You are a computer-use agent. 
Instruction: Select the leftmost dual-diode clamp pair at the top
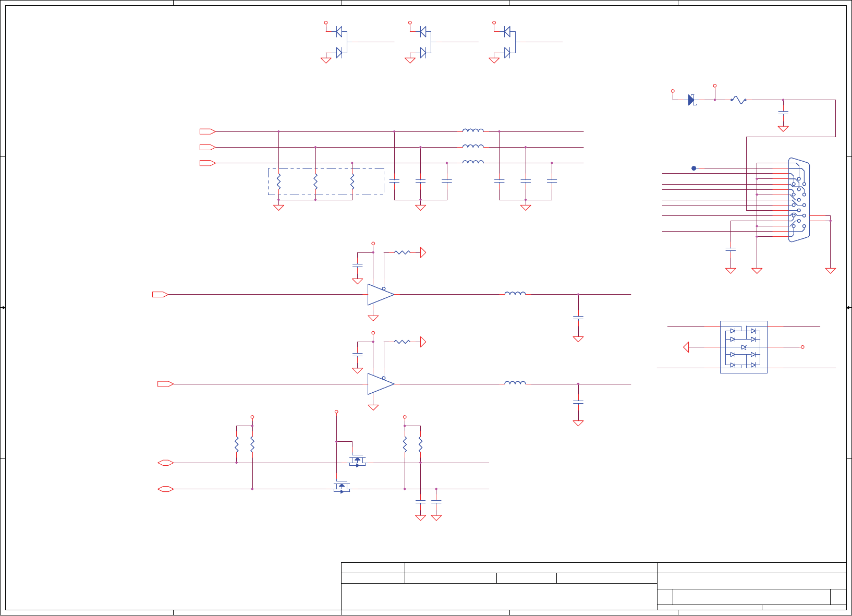340,42
